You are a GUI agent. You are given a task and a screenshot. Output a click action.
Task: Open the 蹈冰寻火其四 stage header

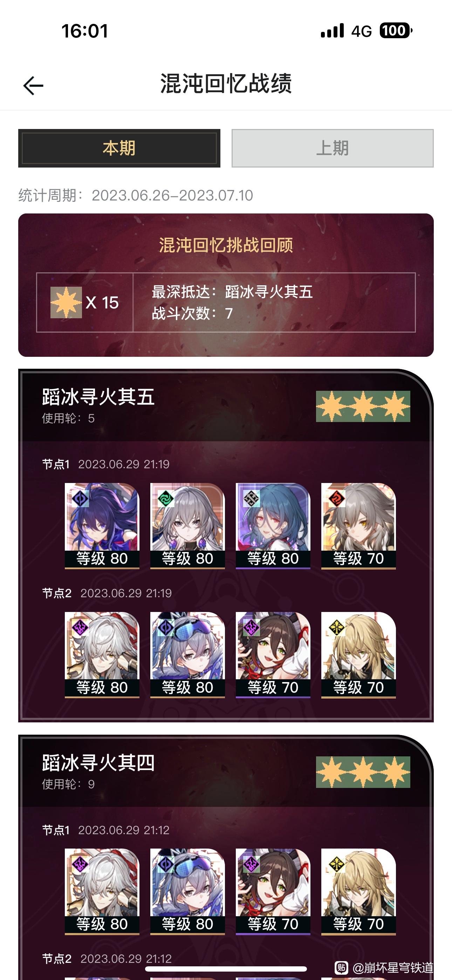226,771
